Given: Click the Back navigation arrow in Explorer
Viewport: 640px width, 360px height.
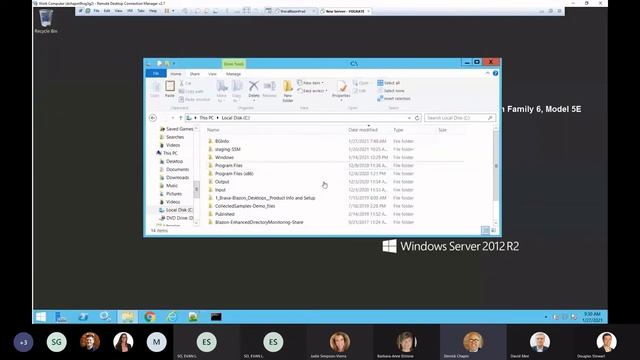Looking at the screenshot, I should click(x=153, y=118).
